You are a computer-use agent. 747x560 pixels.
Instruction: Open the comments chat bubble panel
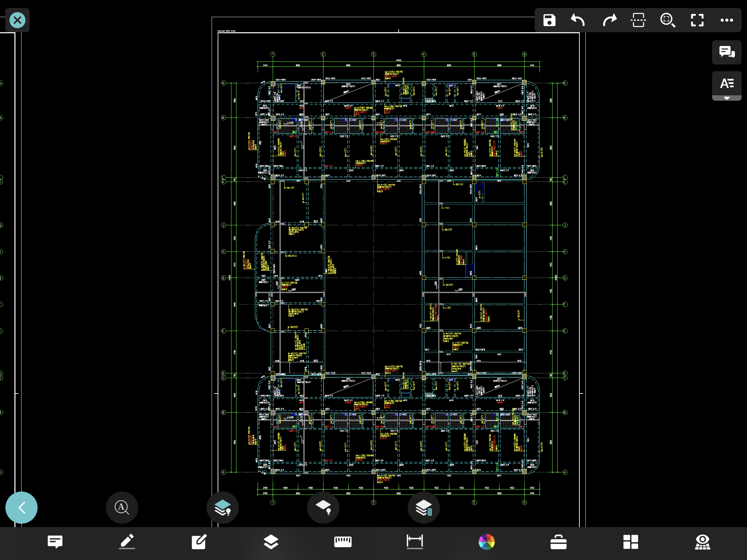727,52
